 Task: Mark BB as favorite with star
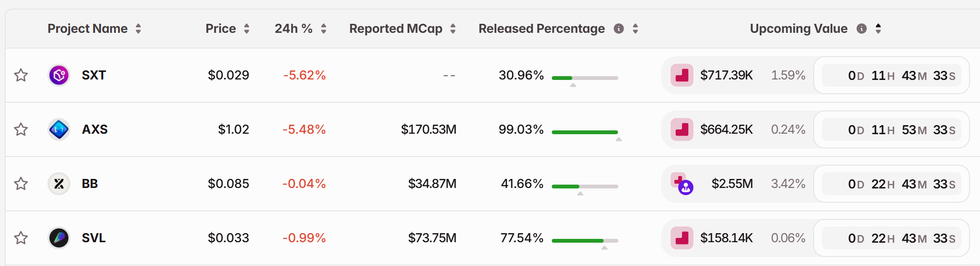coord(21,184)
